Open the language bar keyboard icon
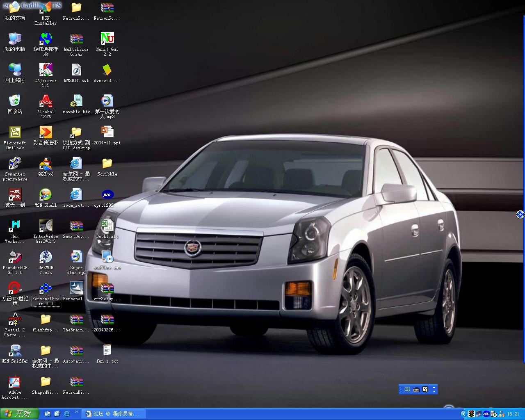 [x=416, y=389]
